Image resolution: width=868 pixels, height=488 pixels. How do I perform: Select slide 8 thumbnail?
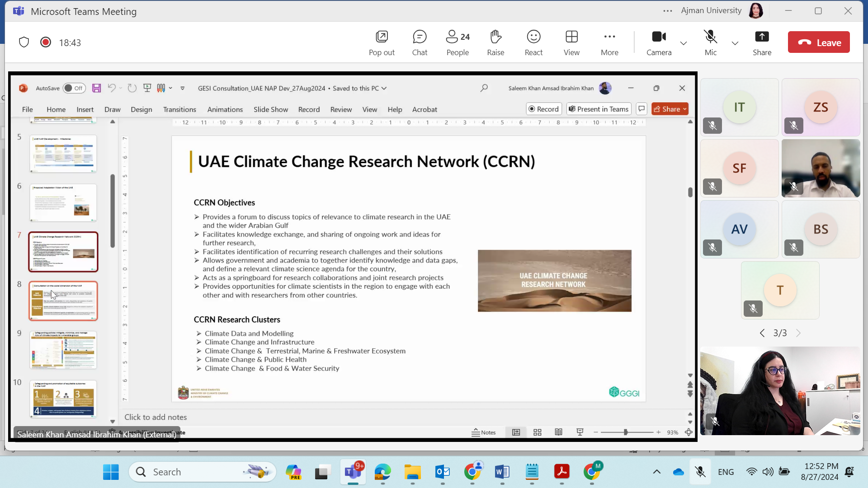click(63, 301)
